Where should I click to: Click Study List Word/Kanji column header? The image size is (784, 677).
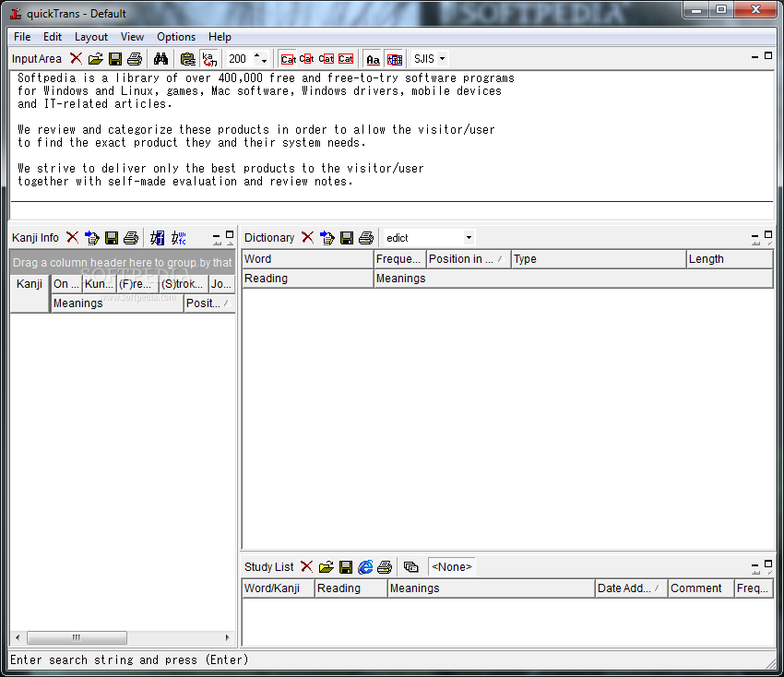point(278,588)
